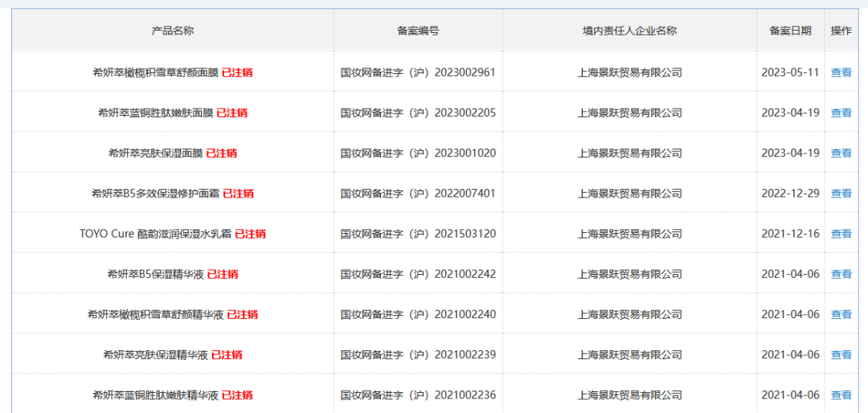Select product name 希妍萃B5多效保湿修护面霜
Image resolution: width=868 pixels, height=413 pixels.
pyautogui.click(x=156, y=194)
